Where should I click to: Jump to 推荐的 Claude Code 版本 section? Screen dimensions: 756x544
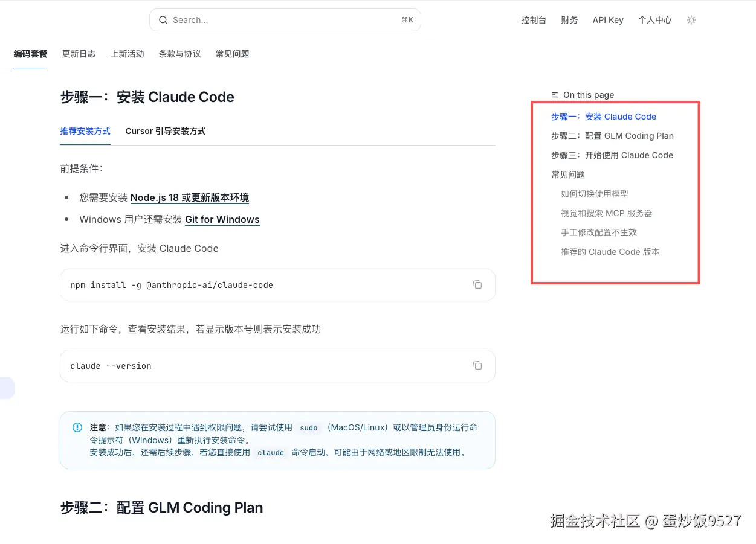tap(610, 252)
